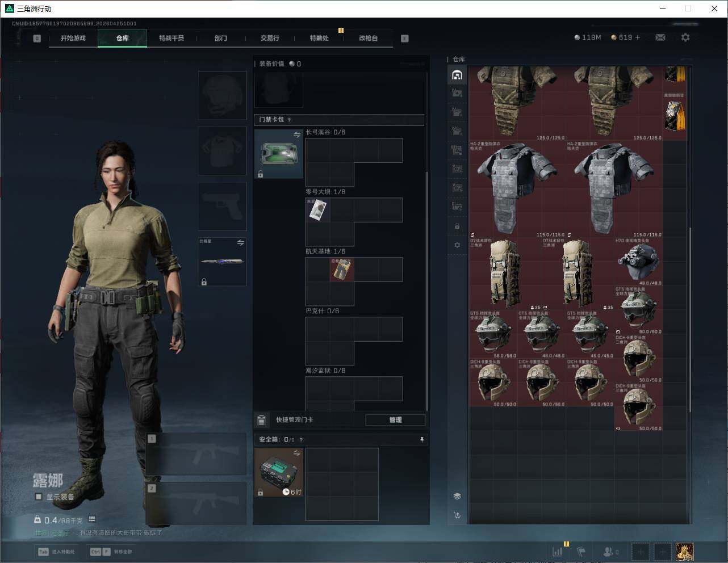Enable the 显示装备 checkbox
Image resolution: width=728 pixels, height=563 pixels.
[x=39, y=497]
